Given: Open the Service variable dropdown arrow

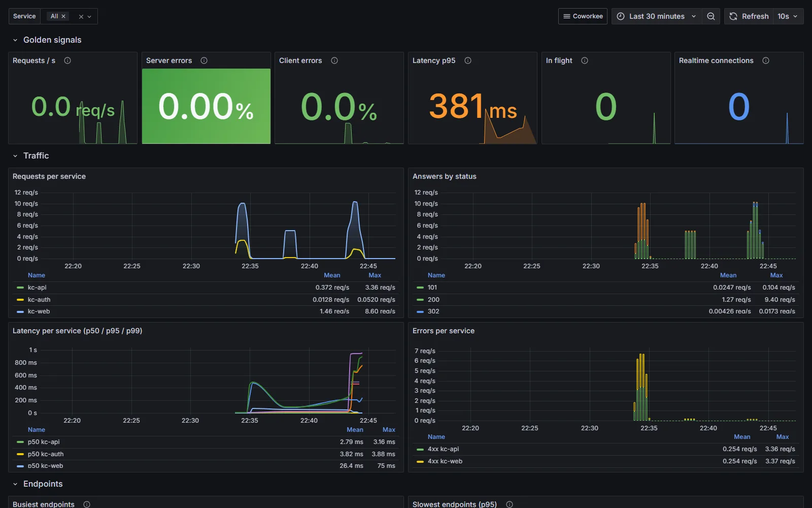Looking at the screenshot, I should click(89, 16).
